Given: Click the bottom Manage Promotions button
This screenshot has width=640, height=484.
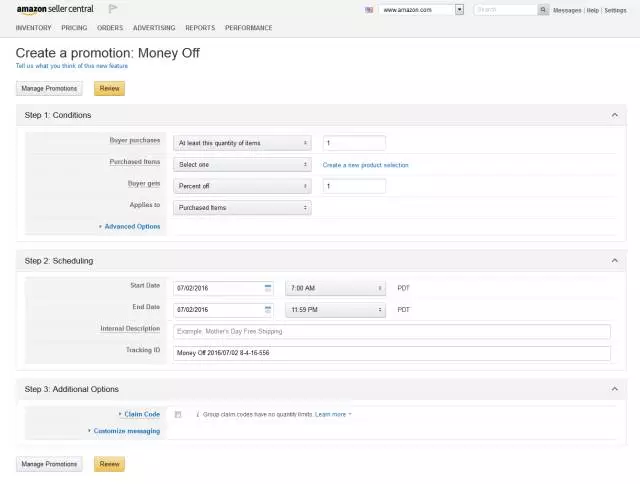Looking at the screenshot, I should [x=49, y=464].
